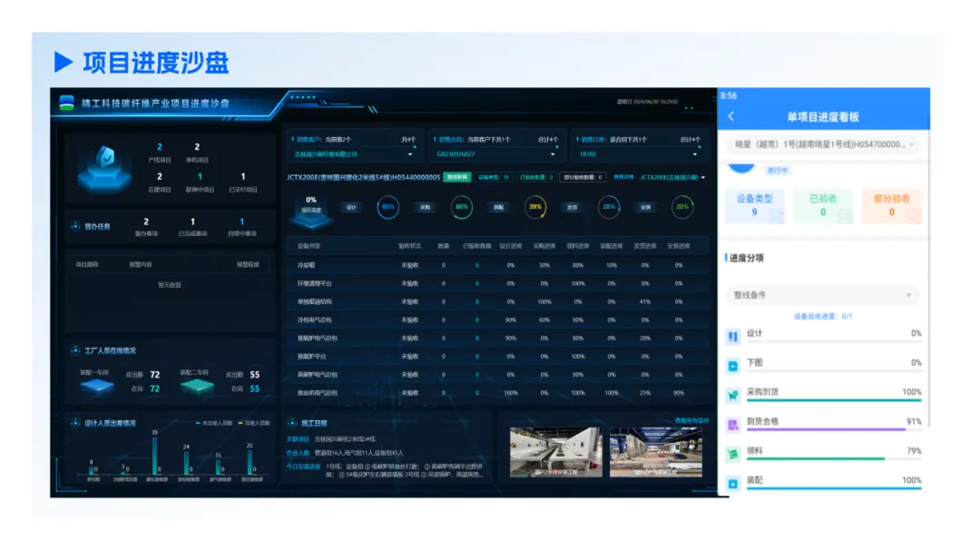Click the 装配二车间 green platform icon
Screen dimensions: 980x551
197,386
